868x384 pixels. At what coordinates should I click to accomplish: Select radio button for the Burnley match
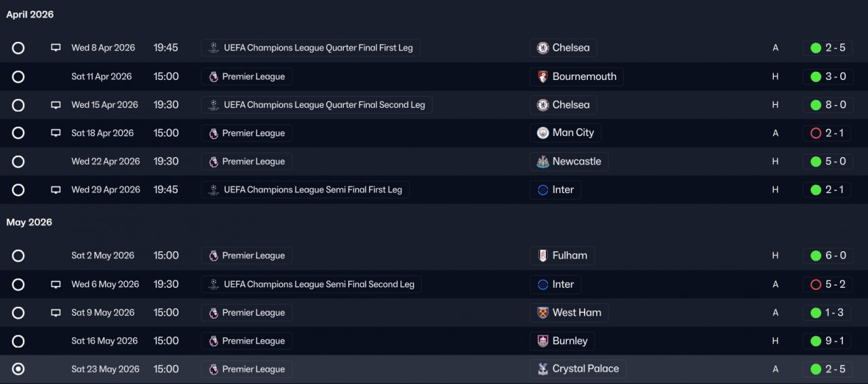[x=18, y=341]
